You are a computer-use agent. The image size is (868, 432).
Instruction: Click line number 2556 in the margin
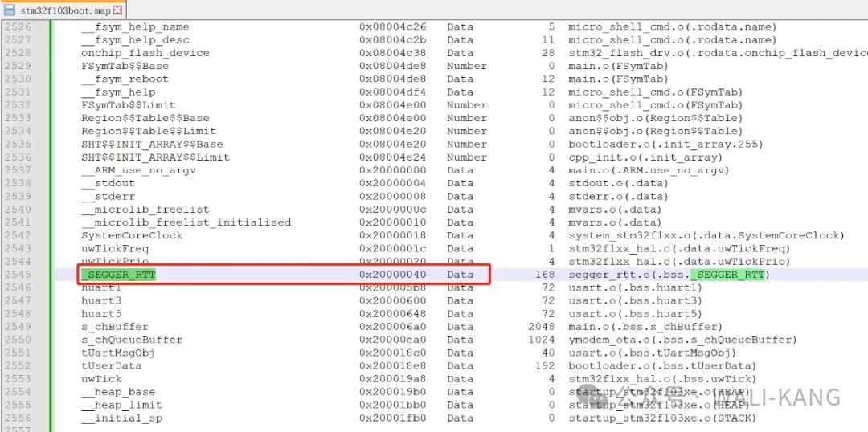point(18,418)
